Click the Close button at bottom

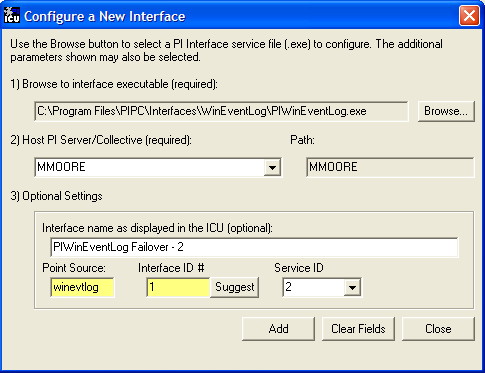pos(438,329)
